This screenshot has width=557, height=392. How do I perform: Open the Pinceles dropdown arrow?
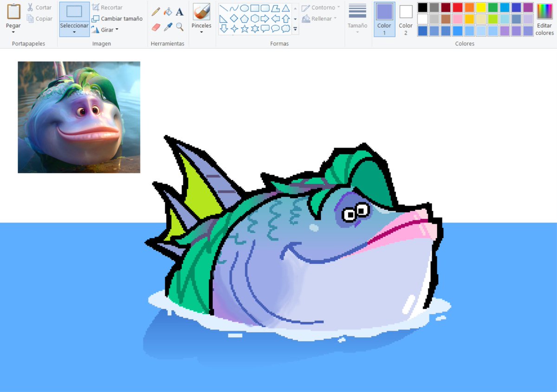pyautogui.click(x=201, y=32)
